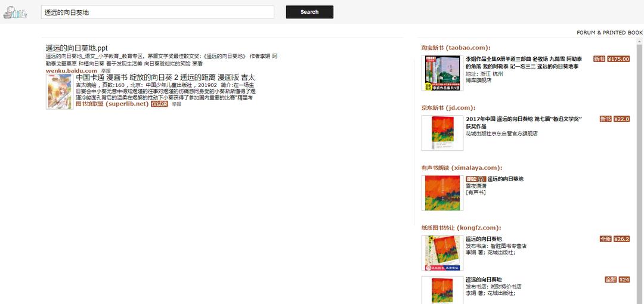Click the ximalaya audiobook cover thumbnail
Viewport: 644px width, 304px height.
point(442,193)
